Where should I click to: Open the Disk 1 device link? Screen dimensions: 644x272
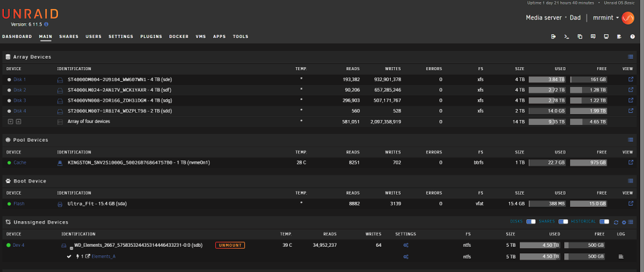(20, 79)
